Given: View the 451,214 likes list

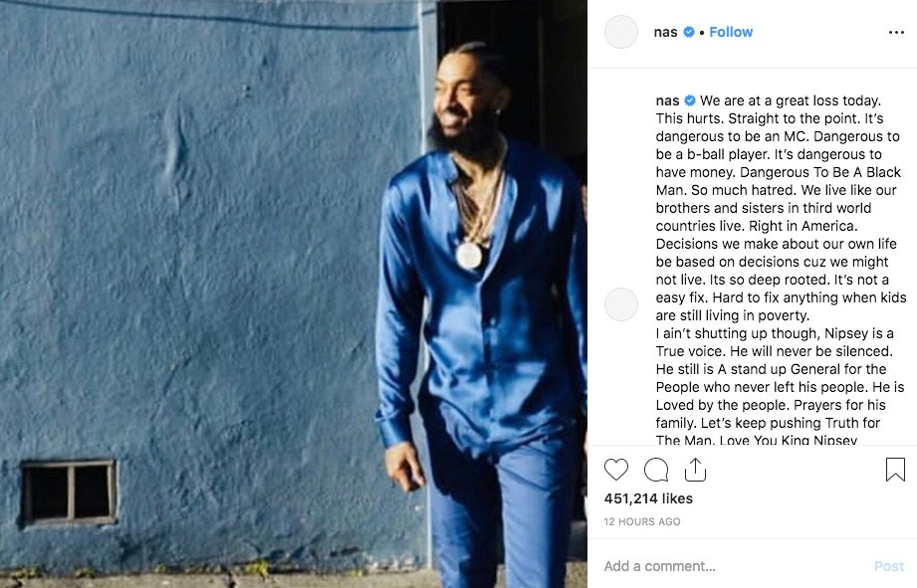Looking at the screenshot, I should (x=648, y=498).
